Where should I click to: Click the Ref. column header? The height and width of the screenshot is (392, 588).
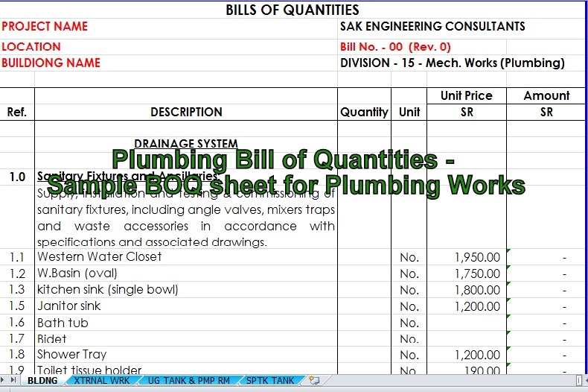[x=17, y=112]
